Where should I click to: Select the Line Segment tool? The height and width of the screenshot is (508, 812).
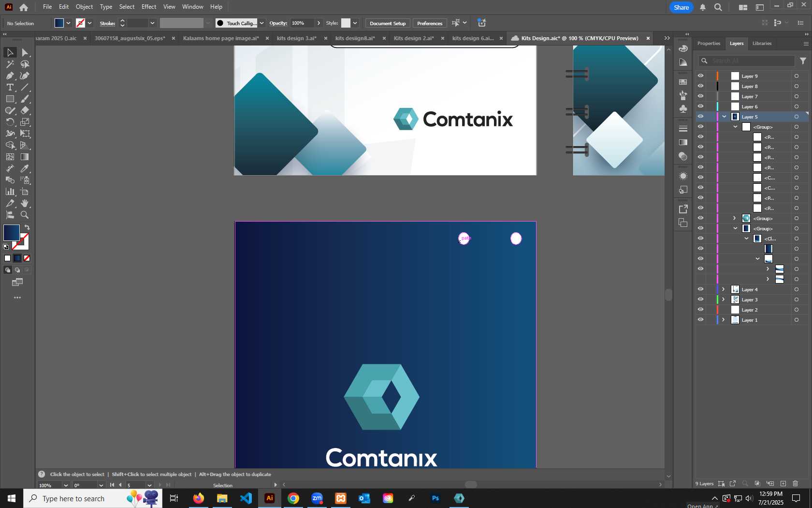(25, 87)
